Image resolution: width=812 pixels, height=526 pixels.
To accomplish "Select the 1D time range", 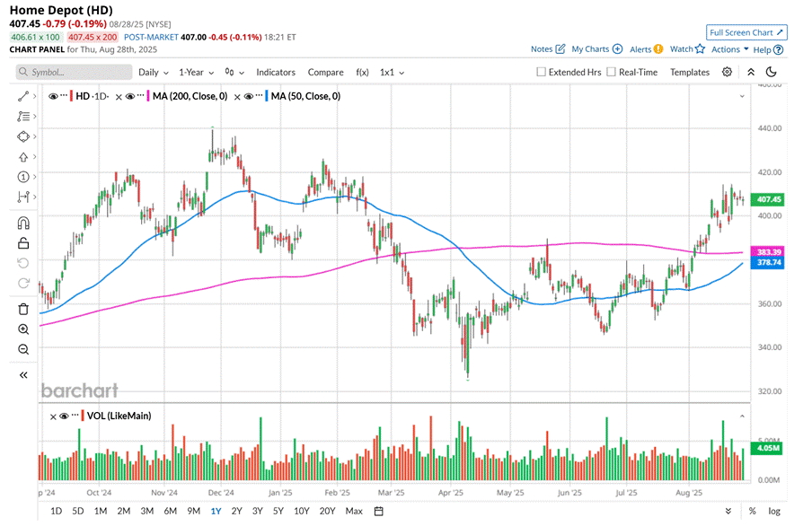I will click(x=56, y=512).
